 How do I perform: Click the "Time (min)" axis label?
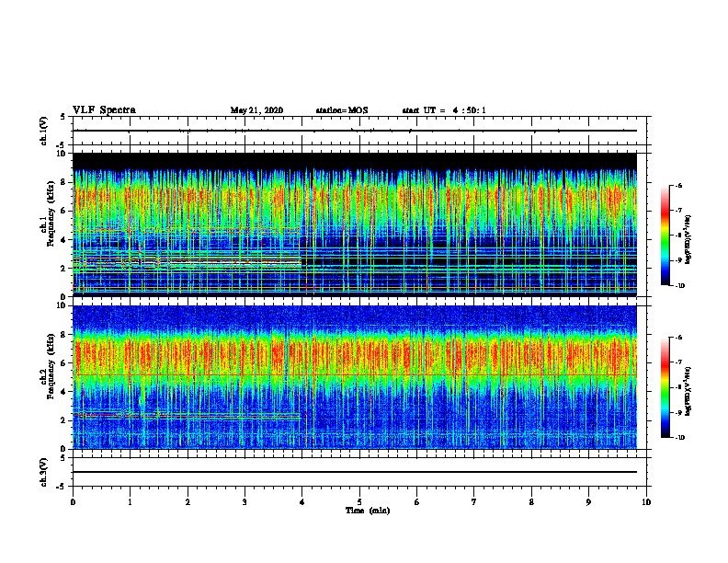[x=368, y=511]
